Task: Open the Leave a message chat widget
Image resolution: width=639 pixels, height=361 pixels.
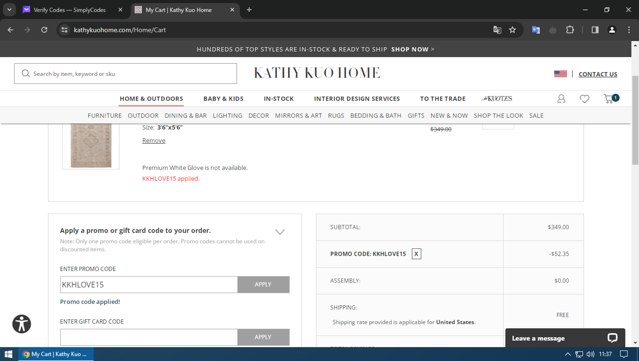Action: coord(565,338)
